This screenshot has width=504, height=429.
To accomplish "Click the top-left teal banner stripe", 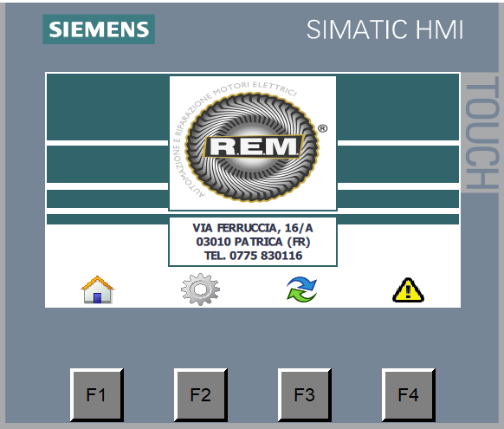I will point(107,107).
